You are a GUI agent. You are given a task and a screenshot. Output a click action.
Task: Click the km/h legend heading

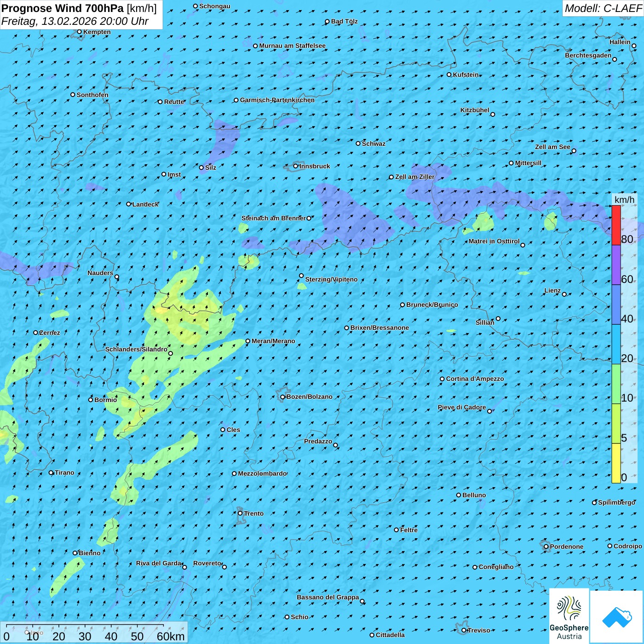tap(624, 199)
